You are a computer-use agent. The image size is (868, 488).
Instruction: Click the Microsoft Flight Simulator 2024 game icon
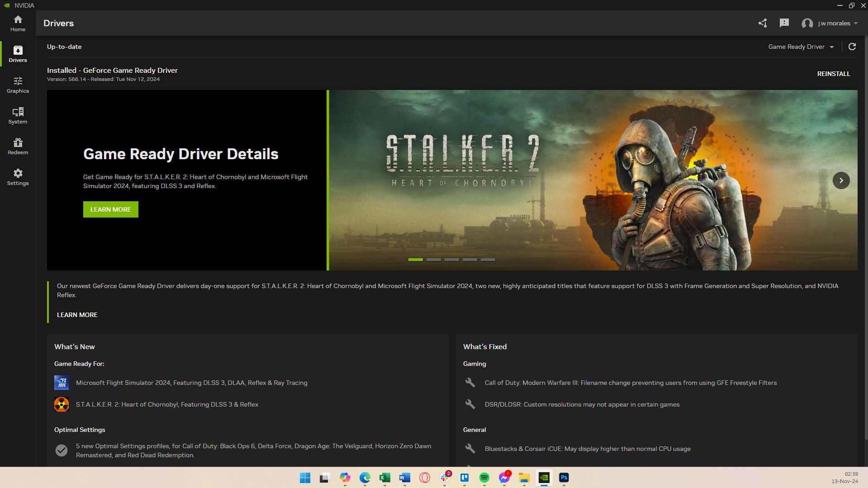(x=62, y=383)
